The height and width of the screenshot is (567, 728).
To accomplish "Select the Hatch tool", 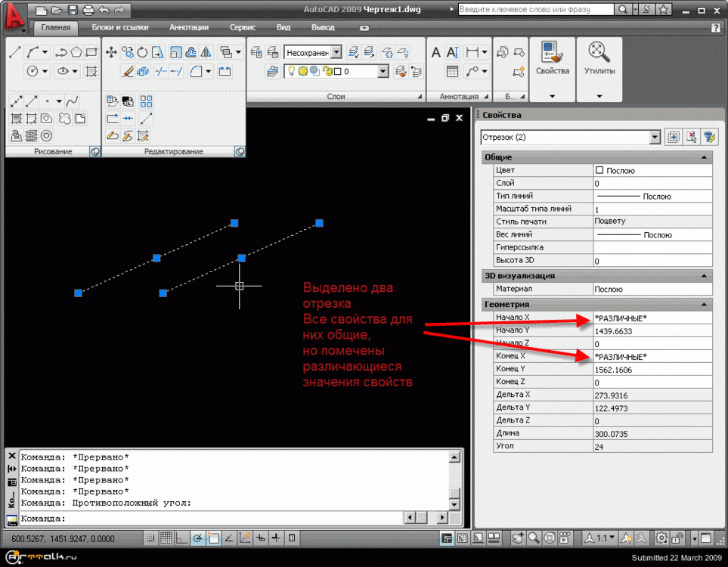I will coord(91,71).
